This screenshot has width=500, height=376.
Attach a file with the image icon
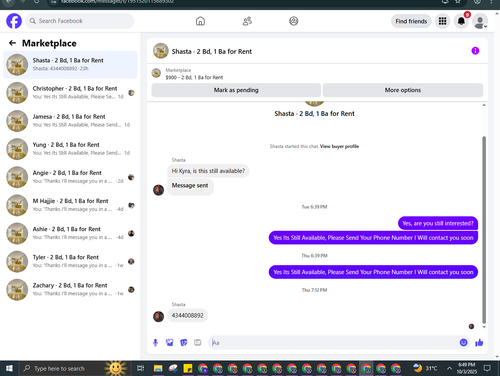tap(170, 342)
